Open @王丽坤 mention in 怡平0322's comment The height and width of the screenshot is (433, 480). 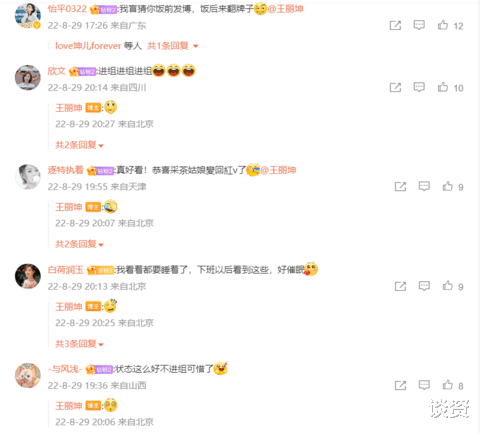tap(285, 9)
